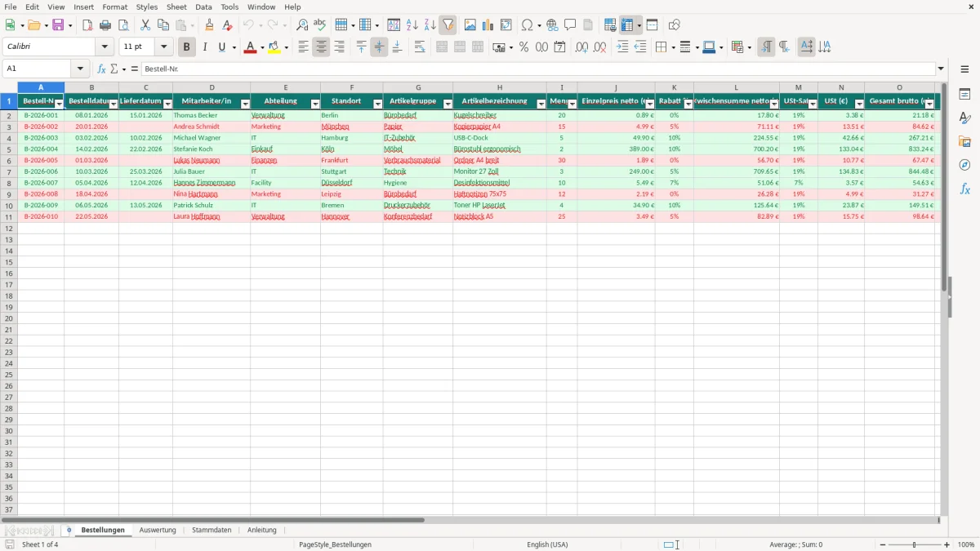
Task: Run the spelling check
Action: tap(320, 25)
